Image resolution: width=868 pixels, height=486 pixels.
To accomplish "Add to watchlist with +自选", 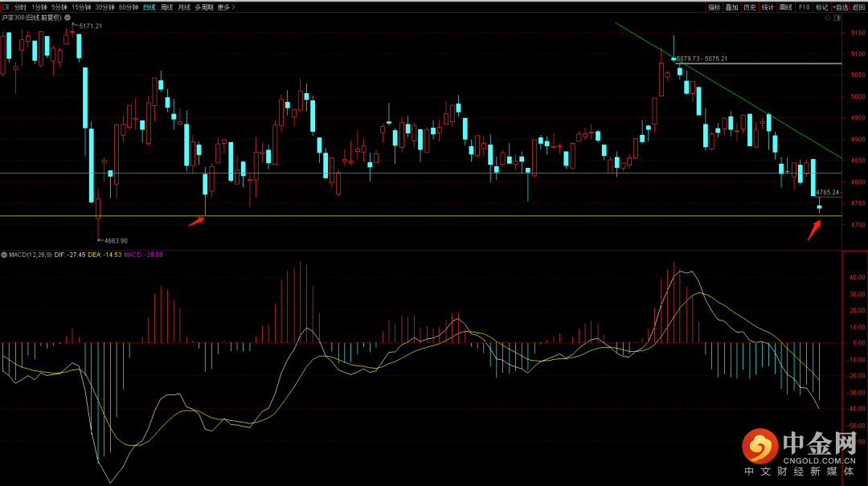I will (840, 7).
